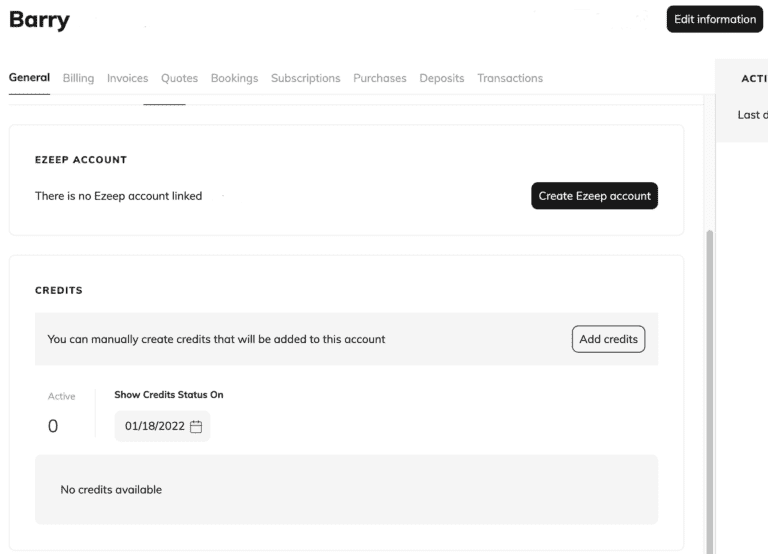Show the Deposits tab
The height and width of the screenshot is (554, 768).
click(441, 78)
